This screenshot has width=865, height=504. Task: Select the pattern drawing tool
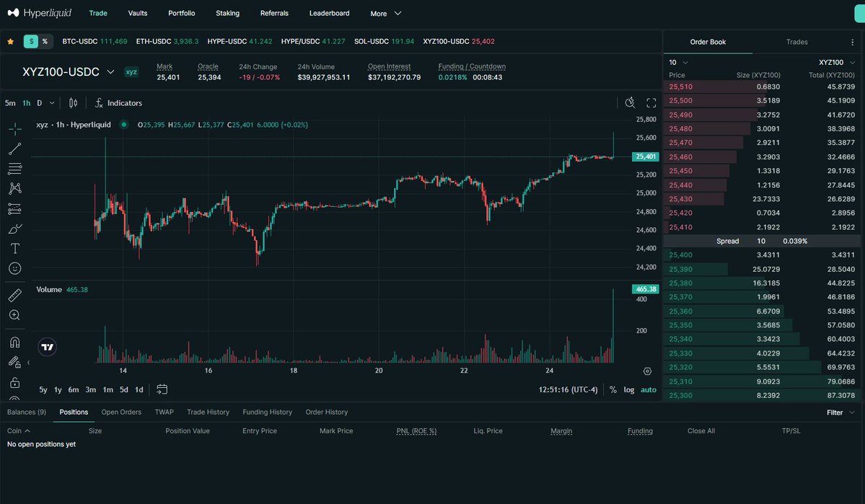[x=15, y=189]
